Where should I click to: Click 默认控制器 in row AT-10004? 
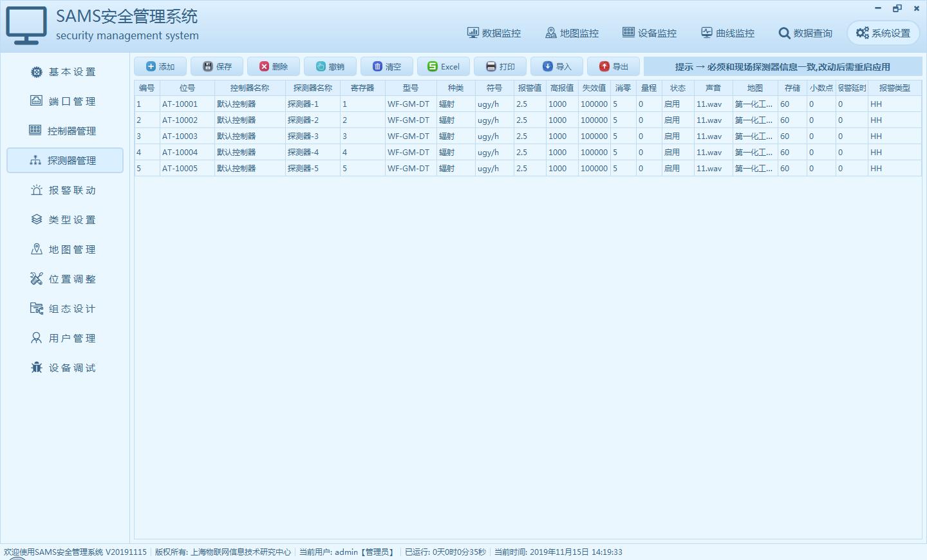point(250,152)
